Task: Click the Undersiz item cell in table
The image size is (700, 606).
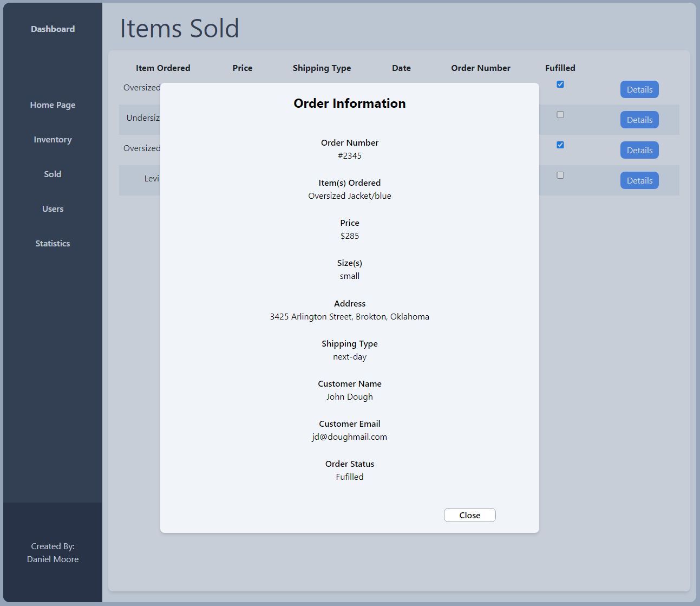Action: click(143, 118)
